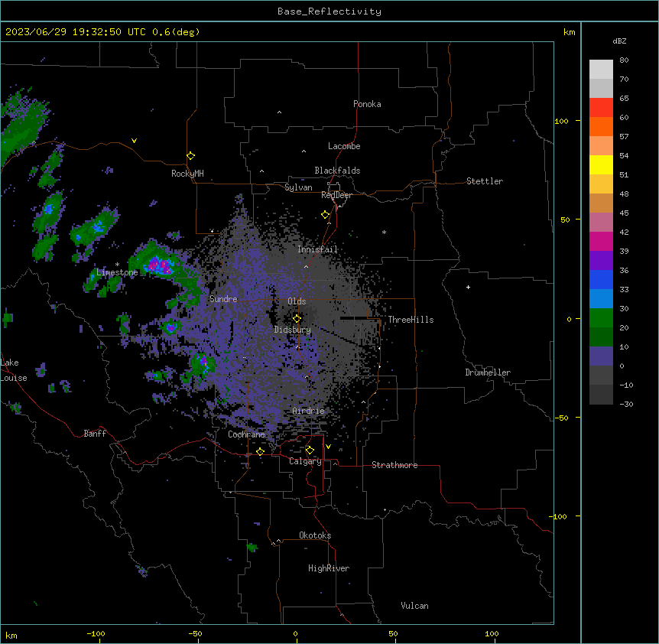
Task: Click the Ponoka city label
Action: (367, 104)
